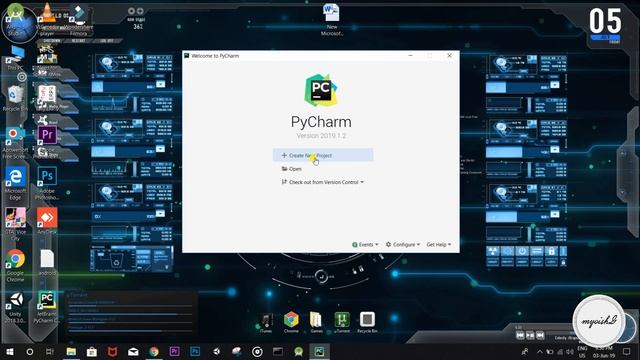Click Create New Project in PyCharm
The image size is (640, 360).
[323, 155]
